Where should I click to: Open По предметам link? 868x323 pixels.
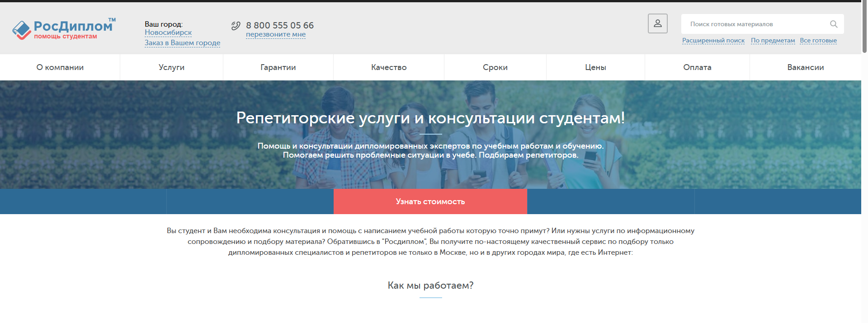[773, 41]
